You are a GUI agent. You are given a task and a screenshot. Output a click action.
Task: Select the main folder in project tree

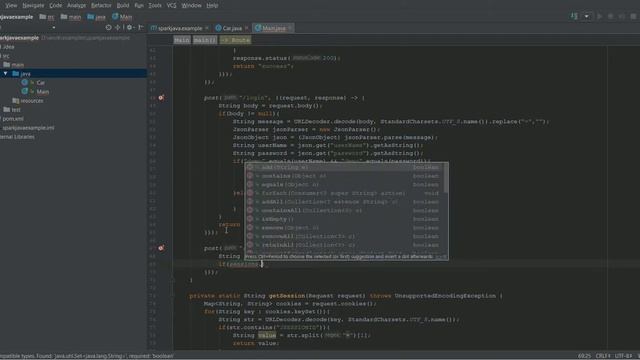coord(17,65)
